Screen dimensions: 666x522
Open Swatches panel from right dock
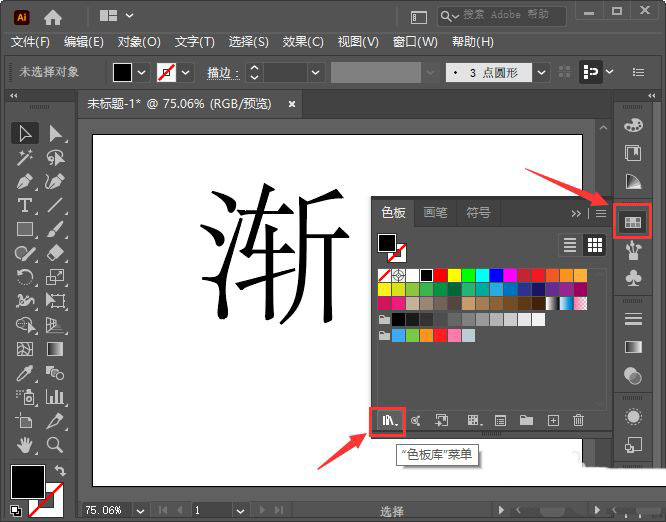click(632, 219)
